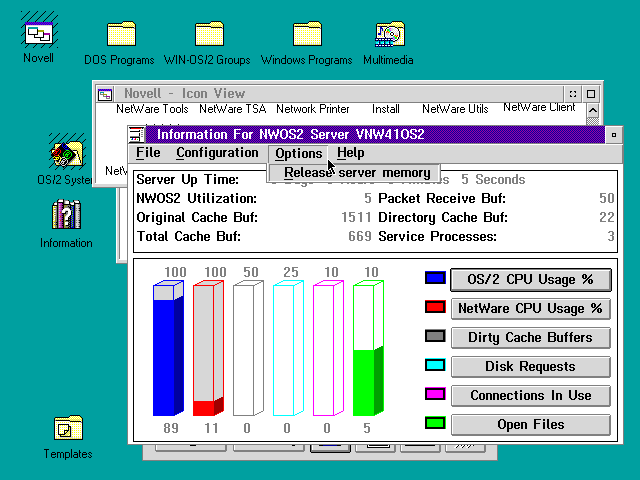Click the Novell - Icon View title bar
The image size is (640, 480).
[338, 93]
